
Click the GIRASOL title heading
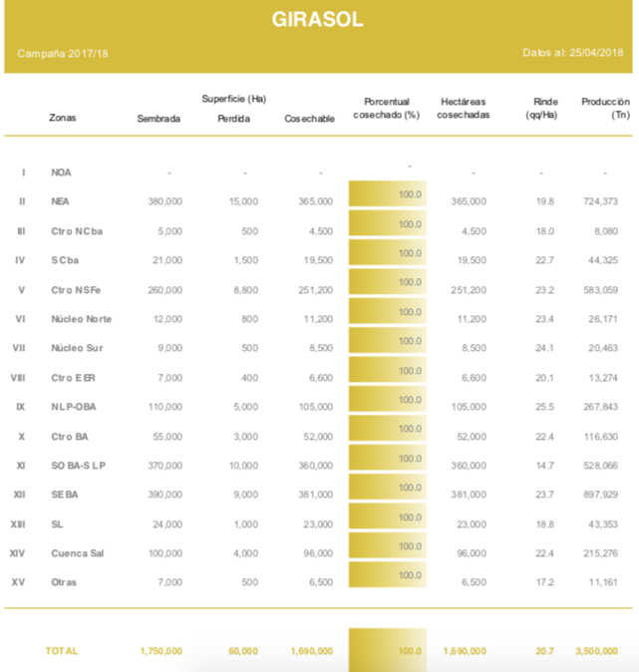tap(318, 20)
